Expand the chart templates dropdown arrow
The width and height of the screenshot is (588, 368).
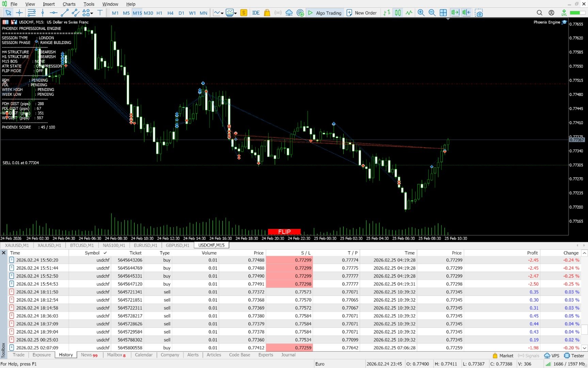[235, 13]
